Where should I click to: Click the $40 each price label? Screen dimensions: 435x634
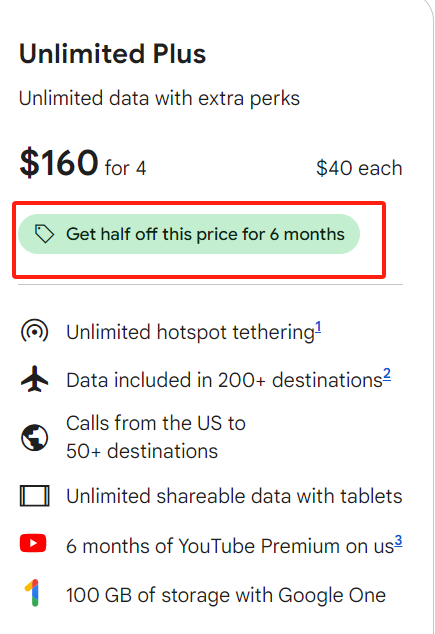pos(359,168)
